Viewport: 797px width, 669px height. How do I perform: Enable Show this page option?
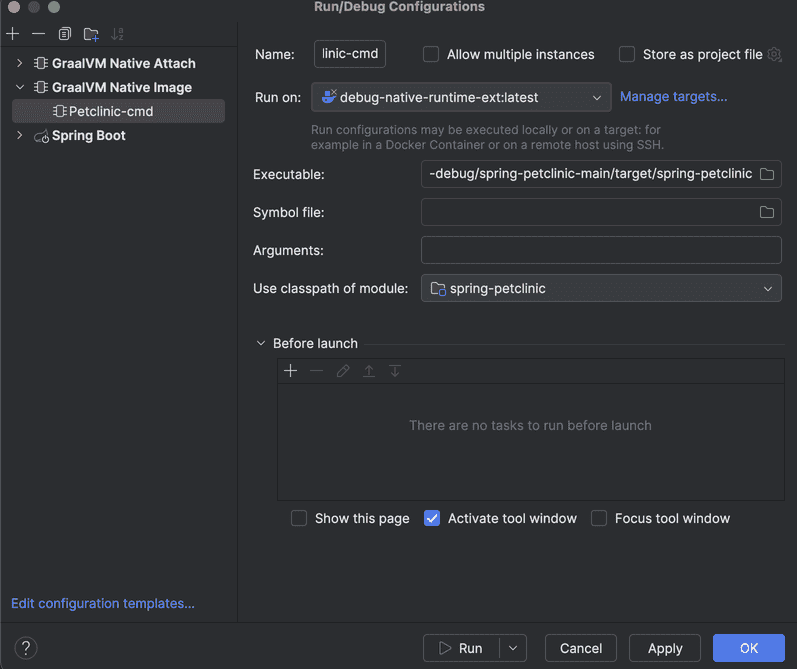pyautogui.click(x=299, y=518)
